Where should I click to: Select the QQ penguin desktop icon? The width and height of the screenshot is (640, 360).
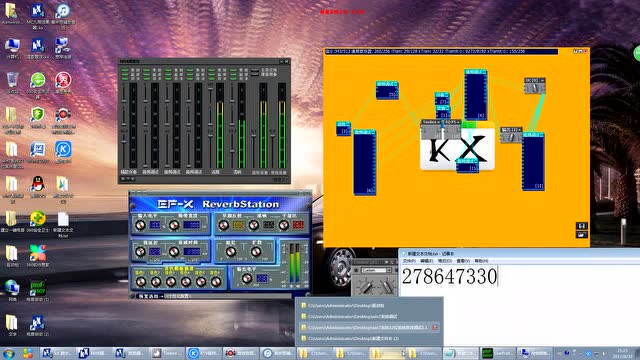tap(38, 184)
